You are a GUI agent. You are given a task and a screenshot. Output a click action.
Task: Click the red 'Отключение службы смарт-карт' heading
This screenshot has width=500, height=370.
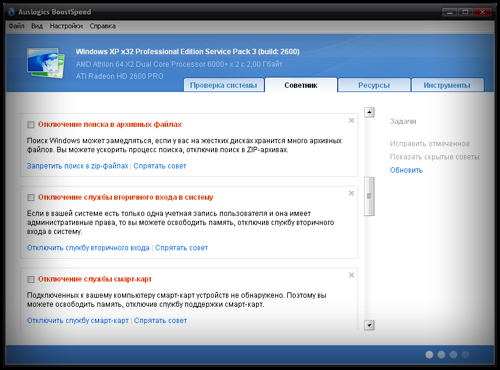[x=95, y=279]
